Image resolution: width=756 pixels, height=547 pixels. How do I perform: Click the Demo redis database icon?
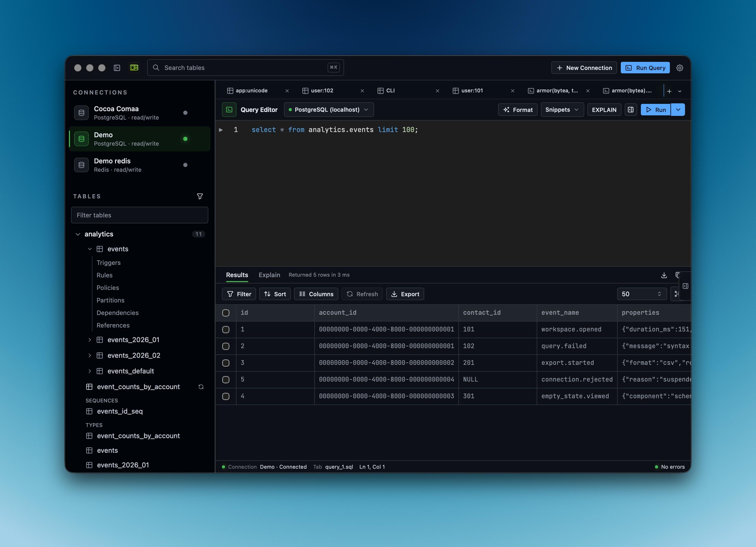[81, 165]
